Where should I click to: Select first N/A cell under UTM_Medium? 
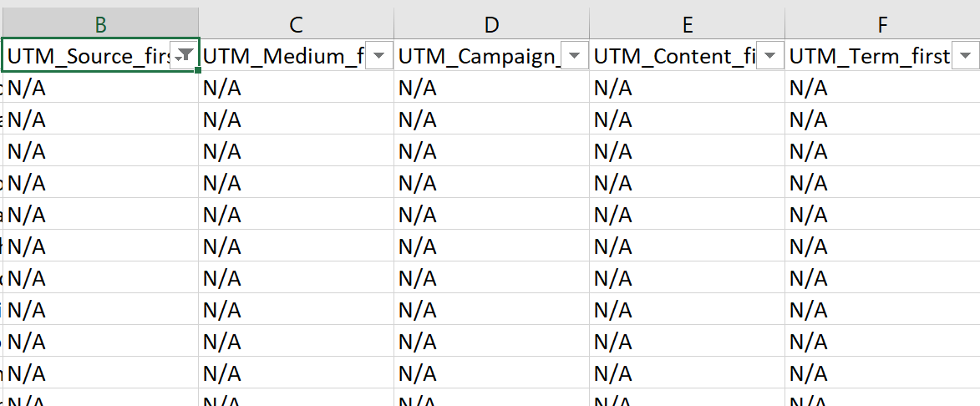click(x=297, y=88)
